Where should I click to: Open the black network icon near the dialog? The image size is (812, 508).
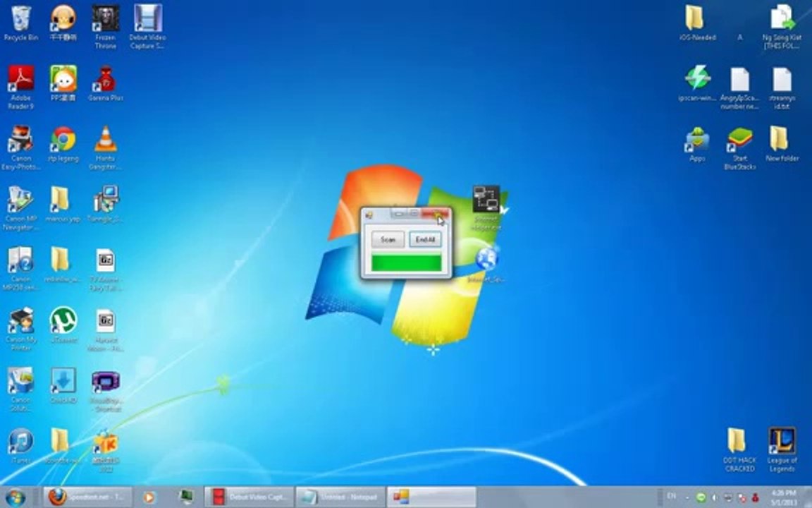(x=486, y=207)
